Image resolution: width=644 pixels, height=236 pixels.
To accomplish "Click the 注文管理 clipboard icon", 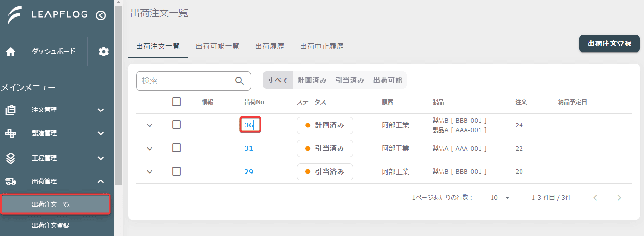I will pyautogui.click(x=11, y=110).
